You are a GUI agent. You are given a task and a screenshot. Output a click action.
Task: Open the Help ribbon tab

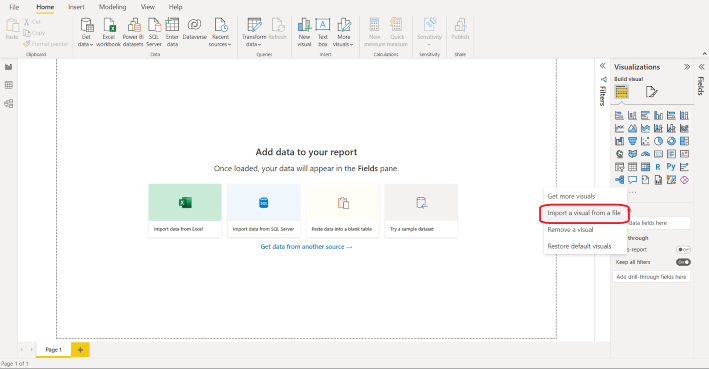click(x=175, y=7)
